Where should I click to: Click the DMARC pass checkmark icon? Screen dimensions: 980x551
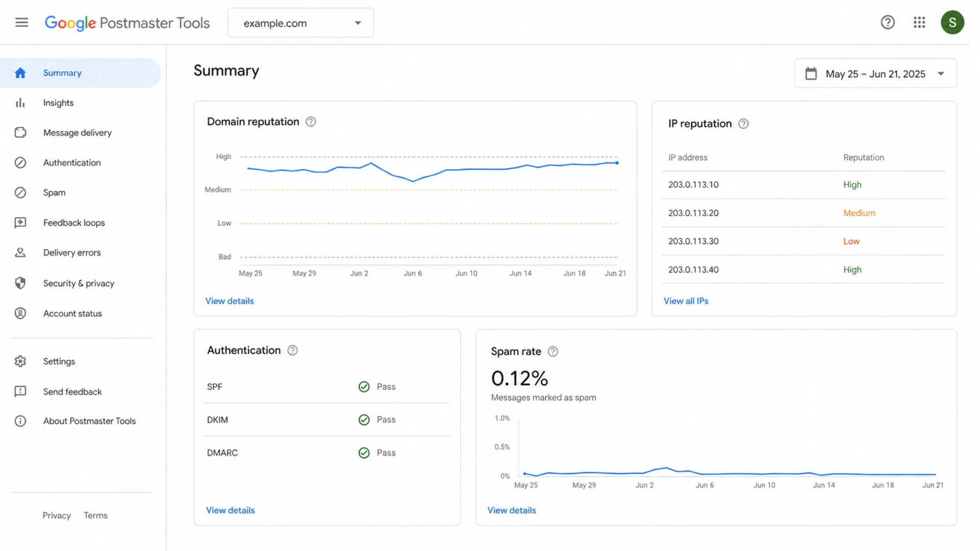[x=364, y=453]
